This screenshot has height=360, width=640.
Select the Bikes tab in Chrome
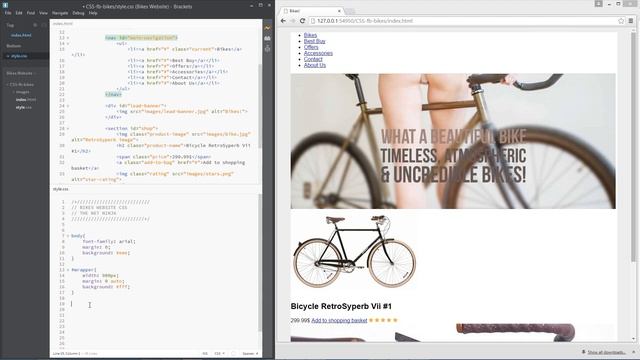pyautogui.click(x=312, y=11)
